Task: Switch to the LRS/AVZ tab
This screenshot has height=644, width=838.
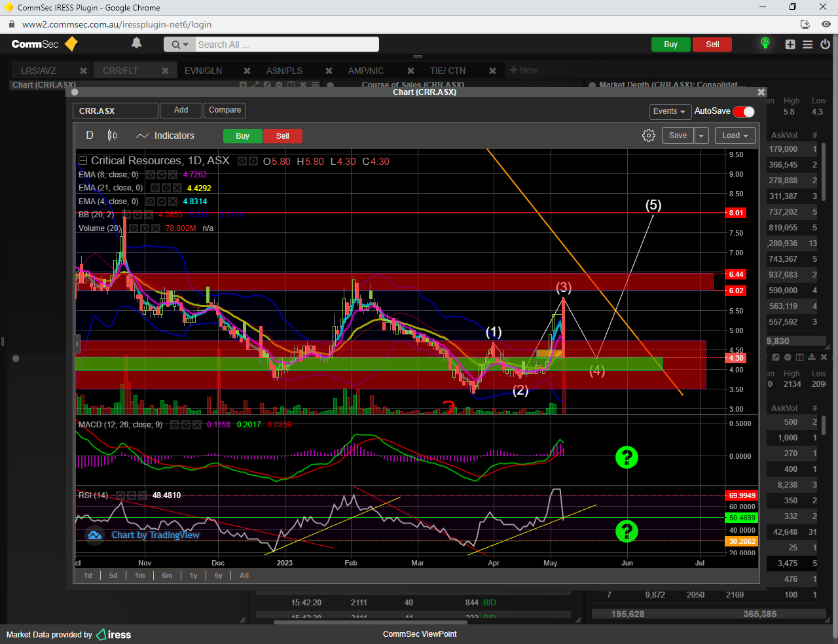Action: tap(39, 71)
